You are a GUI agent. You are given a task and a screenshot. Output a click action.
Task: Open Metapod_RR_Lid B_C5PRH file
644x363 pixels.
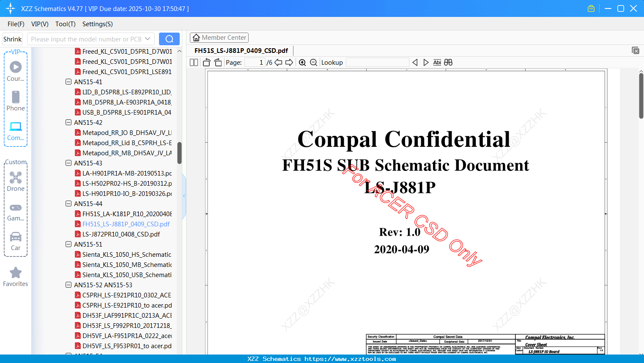pos(123,143)
